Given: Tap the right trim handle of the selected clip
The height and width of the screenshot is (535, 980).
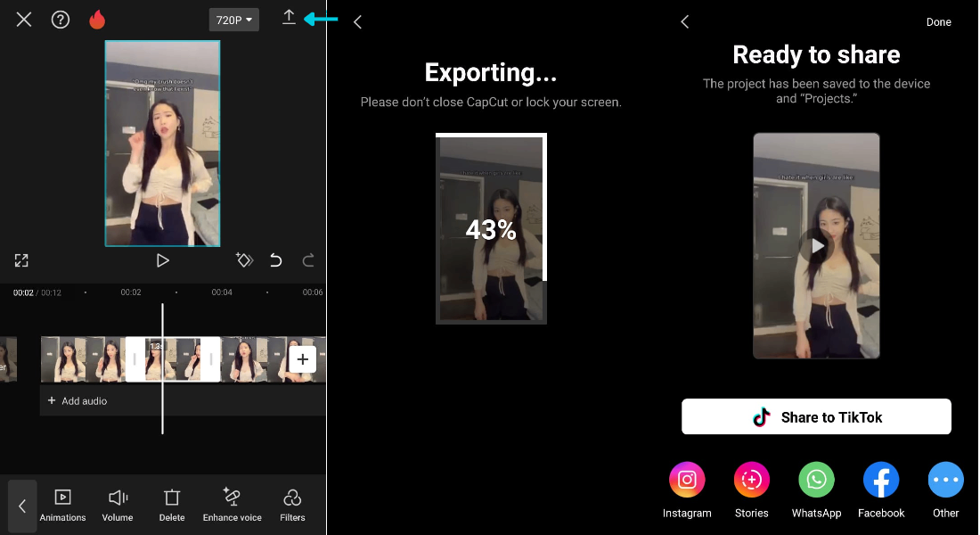Looking at the screenshot, I should 211,359.
